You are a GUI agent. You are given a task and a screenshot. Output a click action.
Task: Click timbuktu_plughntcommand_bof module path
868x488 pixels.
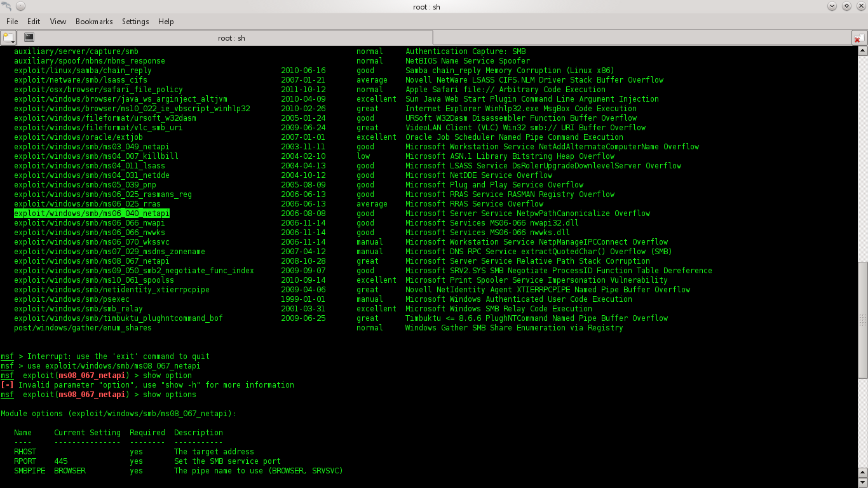(x=118, y=318)
